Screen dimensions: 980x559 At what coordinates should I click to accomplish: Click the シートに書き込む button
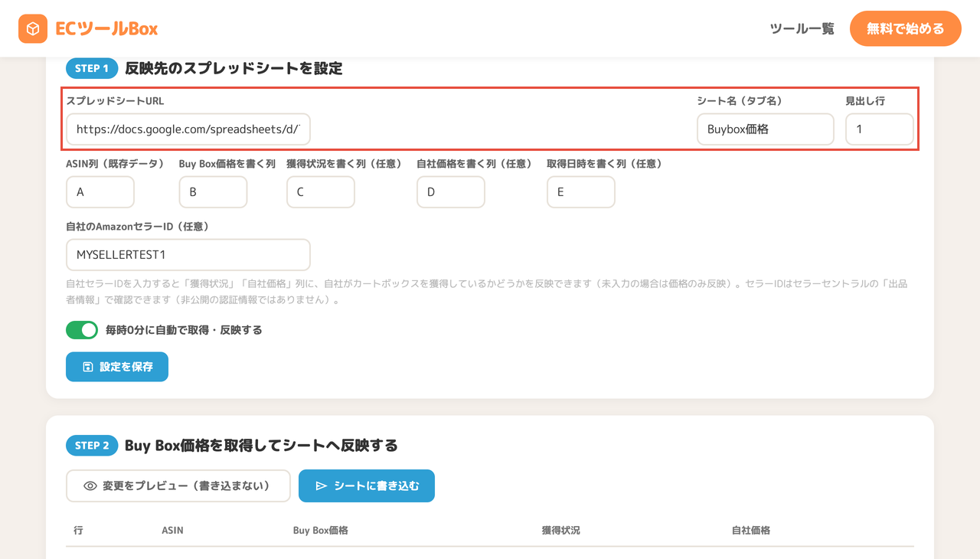pos(367,485)
